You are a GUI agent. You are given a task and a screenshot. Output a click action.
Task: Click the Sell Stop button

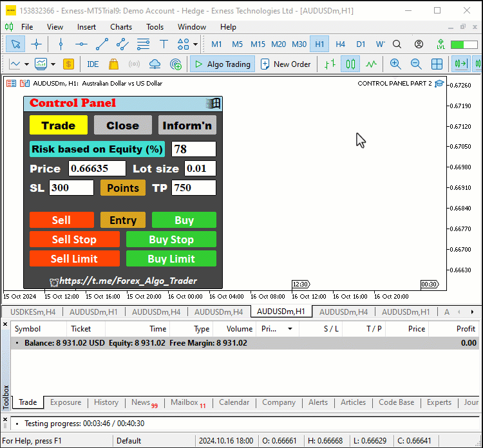tap(75, 239)
